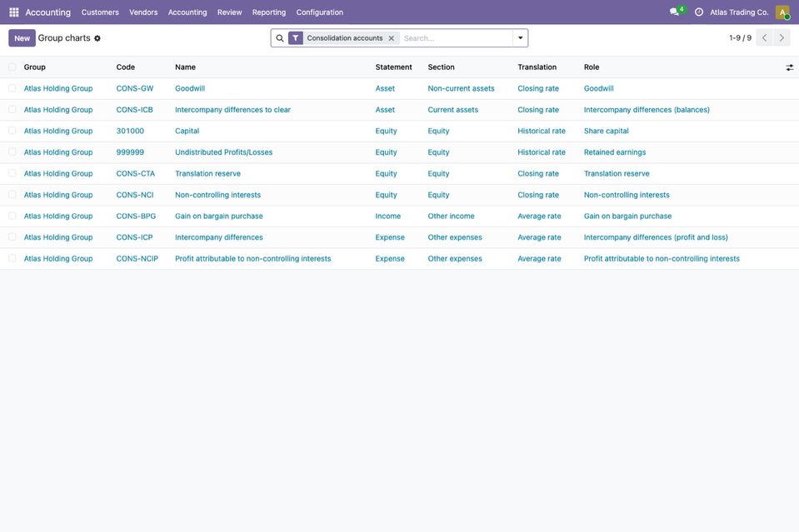Sort by the Section column header
The image size is (799, 532).
pos(442,67)
